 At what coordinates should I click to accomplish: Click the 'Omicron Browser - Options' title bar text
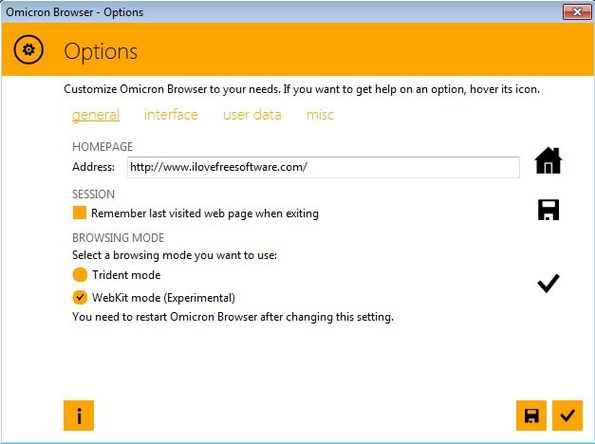click(x=74, y=12)
